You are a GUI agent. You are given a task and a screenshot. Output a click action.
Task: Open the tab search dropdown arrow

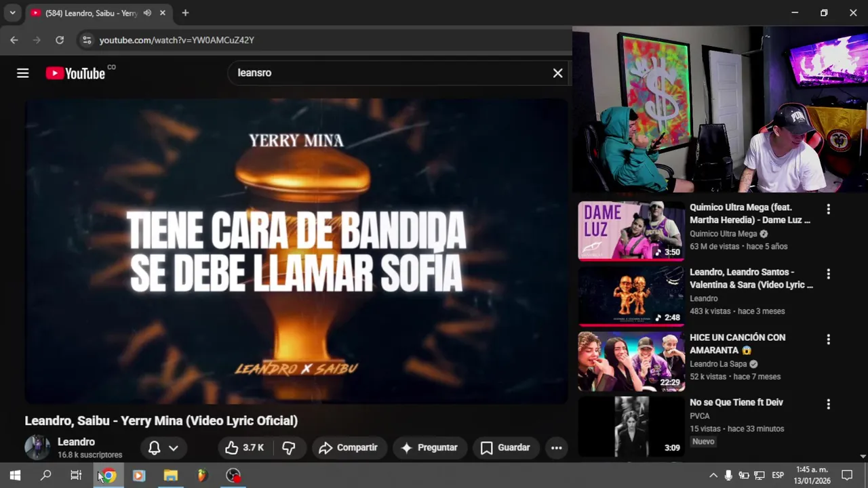click(12, 13)
